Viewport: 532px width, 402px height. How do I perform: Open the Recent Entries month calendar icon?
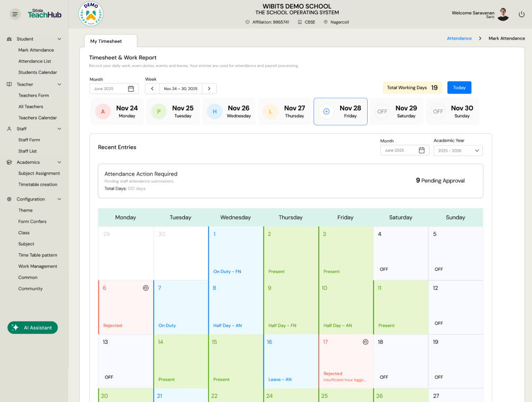pos(421,151)
